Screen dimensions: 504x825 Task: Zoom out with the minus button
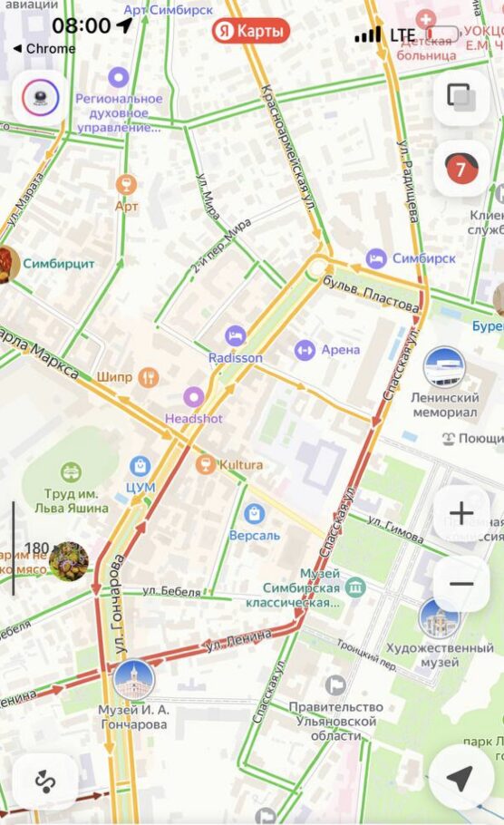tap(461, 584)
